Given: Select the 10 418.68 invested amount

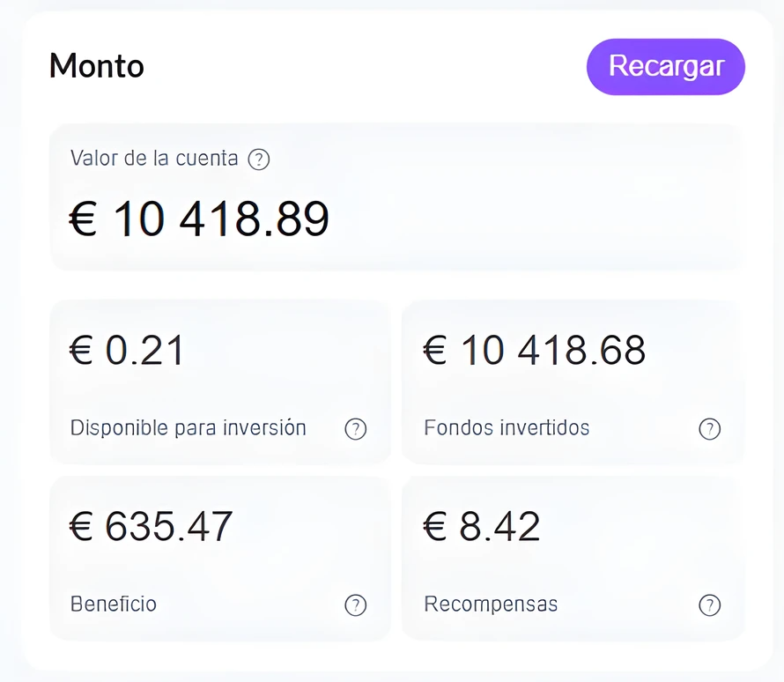Looking at the screenshot, I should (x=552, y=351).
